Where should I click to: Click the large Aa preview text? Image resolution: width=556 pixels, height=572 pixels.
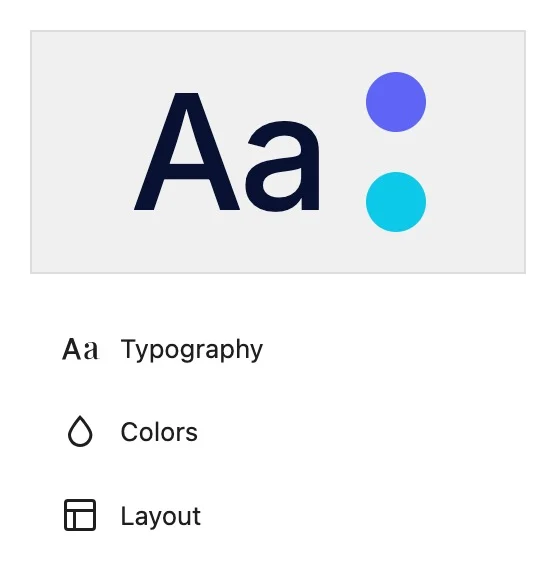227,152
